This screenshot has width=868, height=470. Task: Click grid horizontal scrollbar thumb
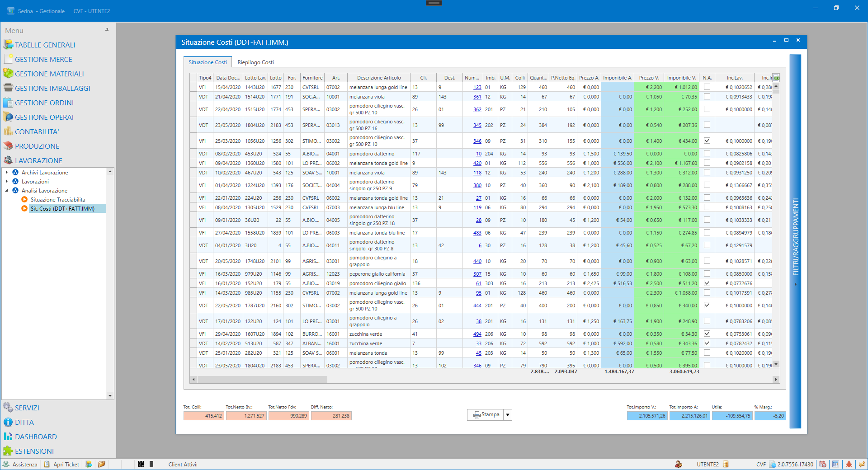coord(262,379)
